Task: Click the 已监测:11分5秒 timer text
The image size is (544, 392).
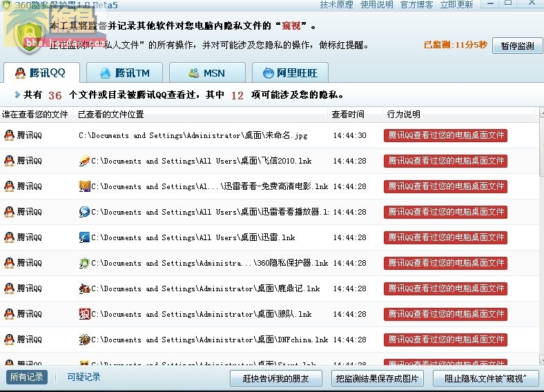Action: pyautogui.click(x=456, y=45)
